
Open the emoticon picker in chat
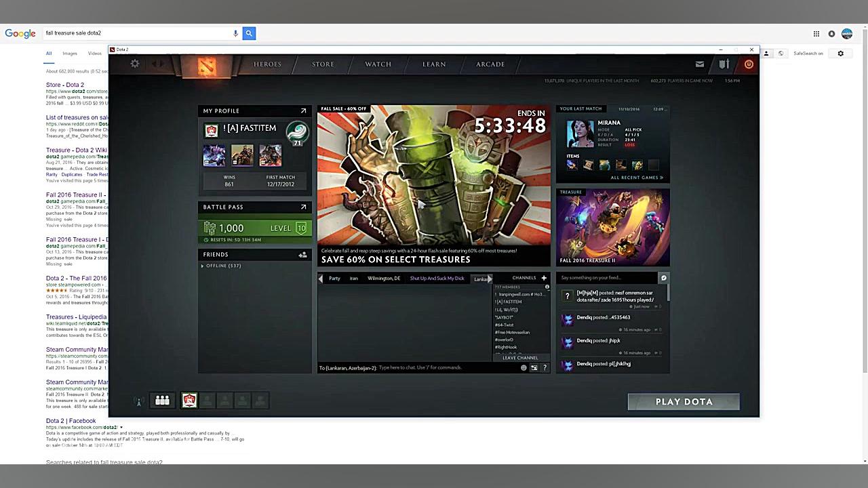point(524,368)
